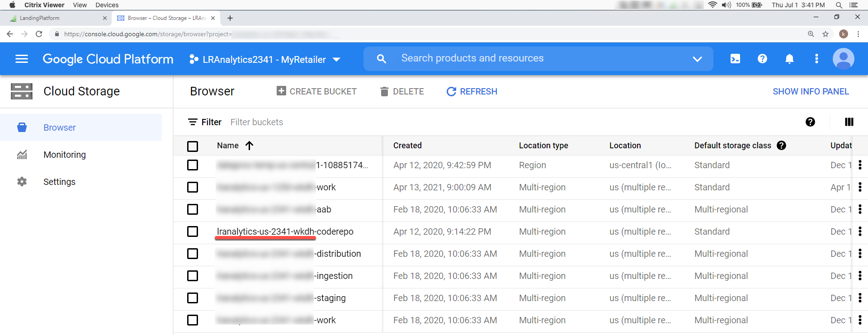
Task: Click the macOS Wi-Fi status icon
Action: tap(712, 5)
